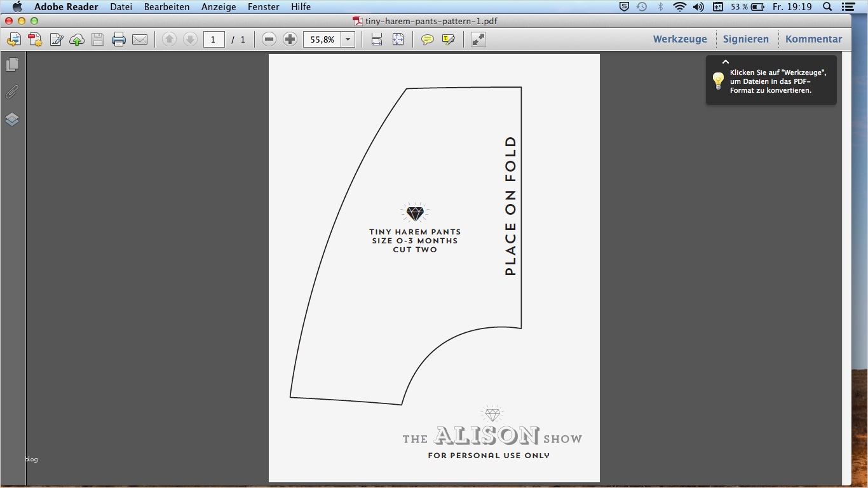Image resolution: width=868 pixels, height=488 pixels.
Task: Go to previous page with up arrow
Action: (169, 39)
